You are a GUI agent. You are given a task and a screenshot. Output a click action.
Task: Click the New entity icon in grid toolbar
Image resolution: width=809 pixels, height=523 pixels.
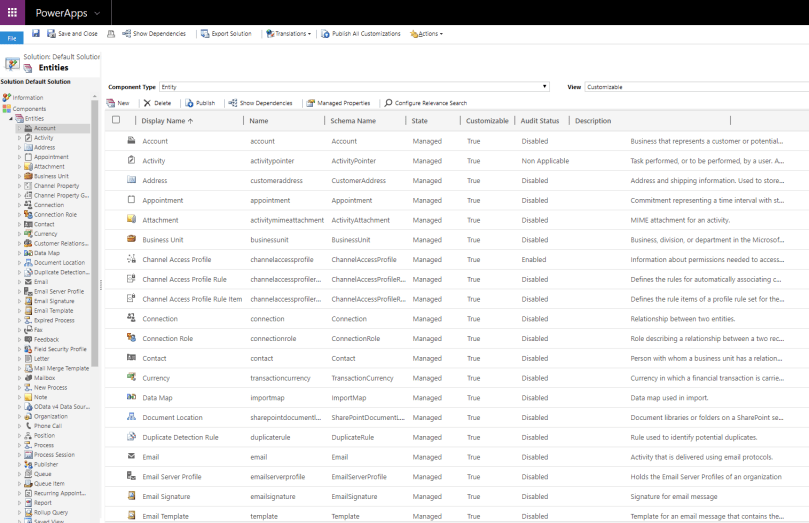(111, 103)
